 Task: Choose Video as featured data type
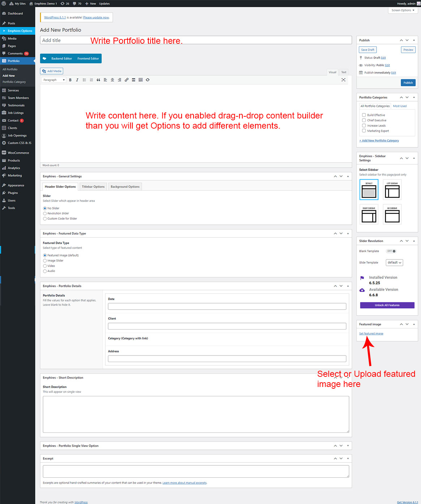point(45,266)
